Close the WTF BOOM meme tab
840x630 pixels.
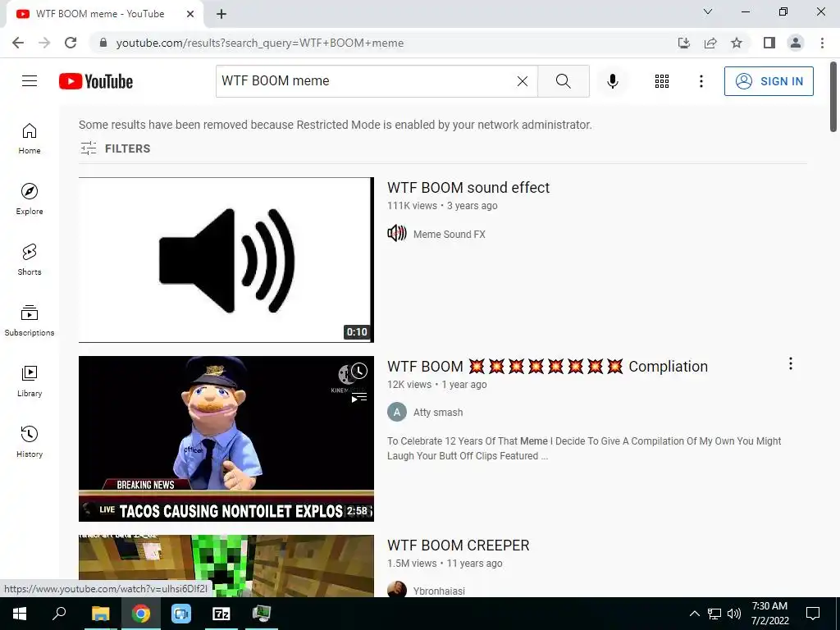pyautogui.click(x=190, y=14)
